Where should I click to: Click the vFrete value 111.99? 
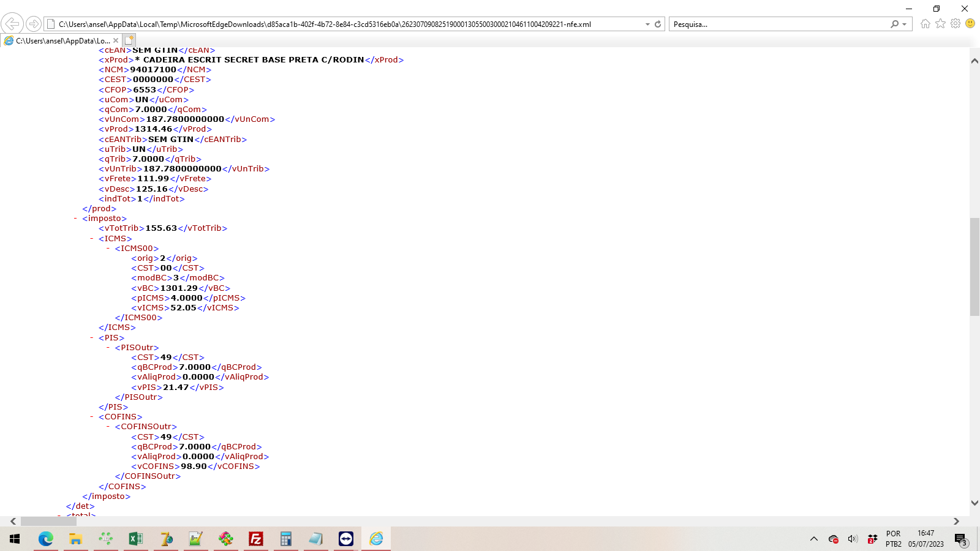pos(153,178)
